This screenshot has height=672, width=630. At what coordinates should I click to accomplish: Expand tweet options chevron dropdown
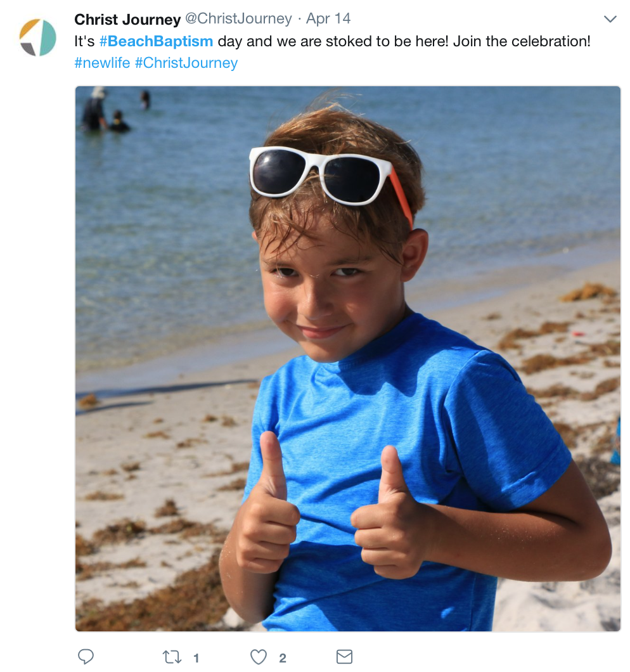tap(610, 19)
